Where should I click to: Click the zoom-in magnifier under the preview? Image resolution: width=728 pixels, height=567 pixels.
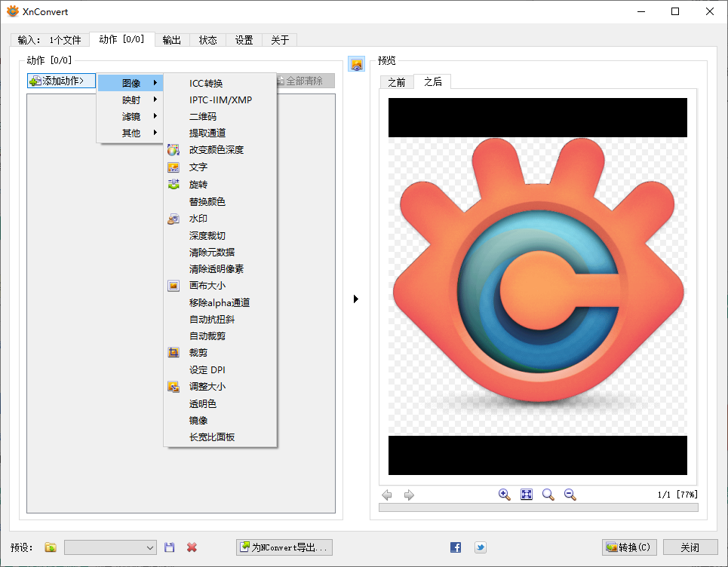pyautogui.click(x=505, y=495)
